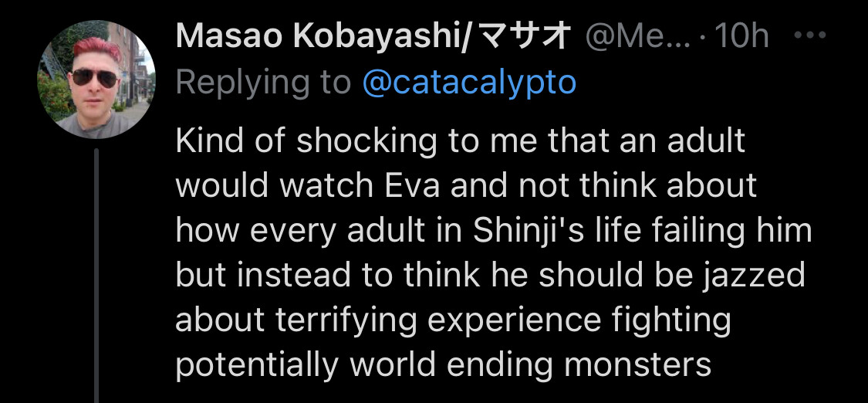Screen dimensions: 868x403
Task: Click Masao Kobayashi's round profile photo
Action: coord(96,79)
